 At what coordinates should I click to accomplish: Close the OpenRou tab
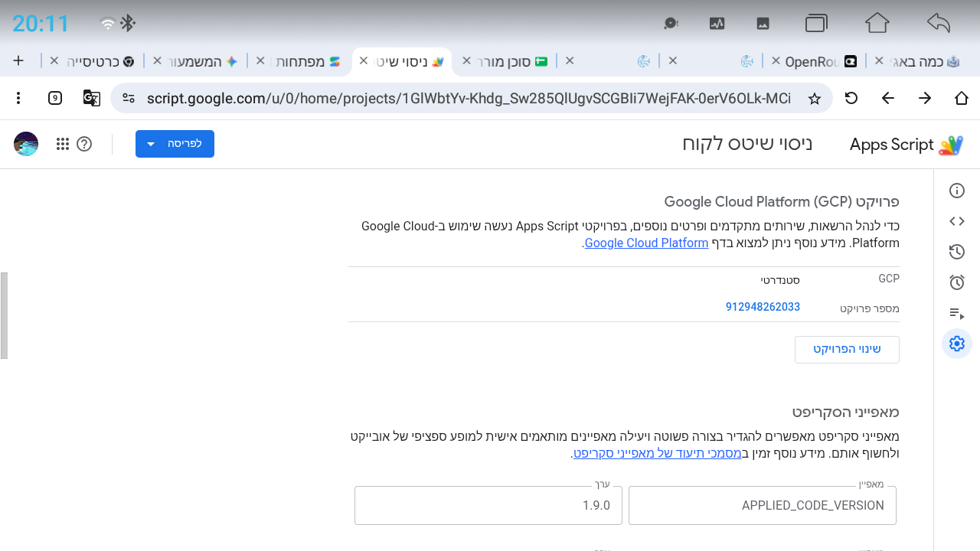(x=776, y=60)
